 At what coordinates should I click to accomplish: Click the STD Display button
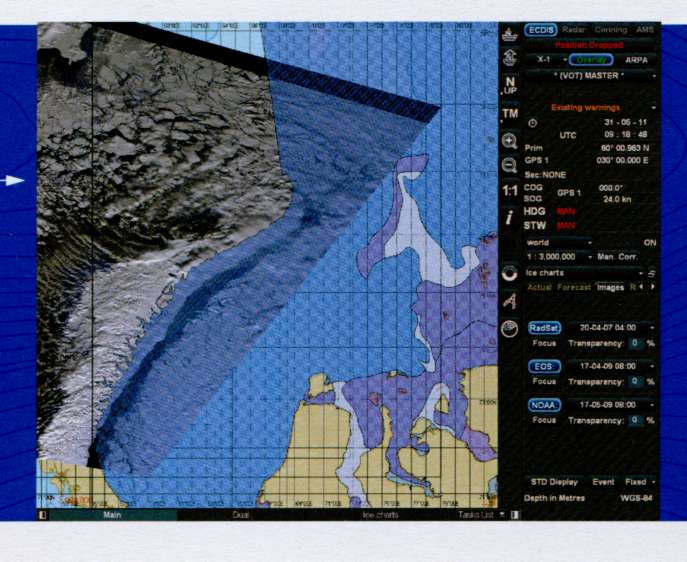tap(554, 482)
